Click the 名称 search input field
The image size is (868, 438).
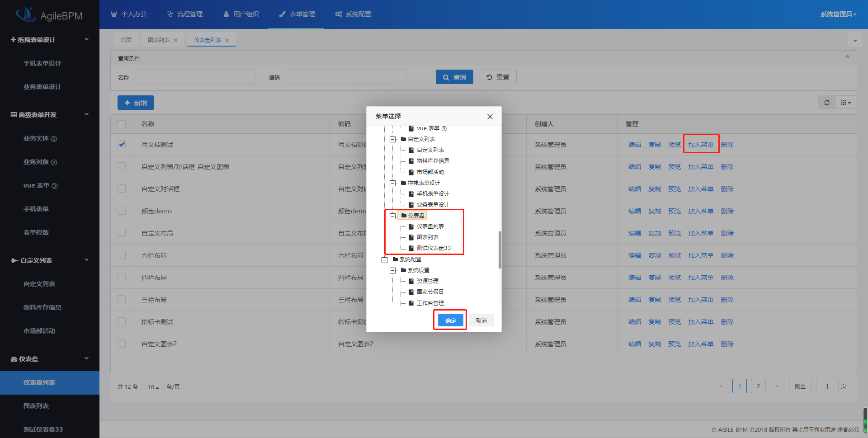click(195, 77)
